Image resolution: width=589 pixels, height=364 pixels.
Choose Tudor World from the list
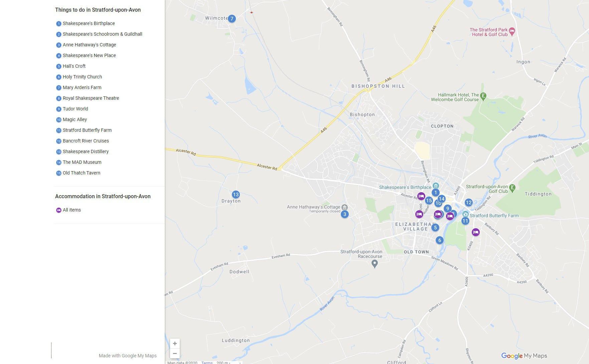[x=75, y=109]
